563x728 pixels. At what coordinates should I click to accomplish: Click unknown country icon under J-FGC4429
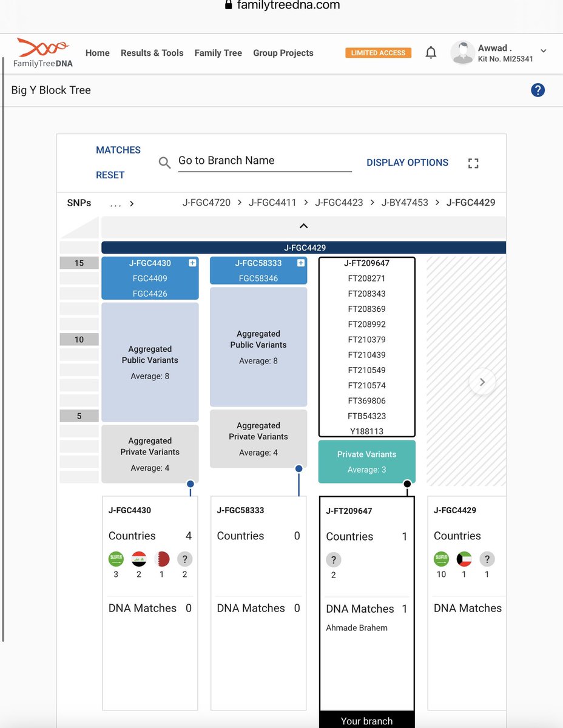(487, 559)
